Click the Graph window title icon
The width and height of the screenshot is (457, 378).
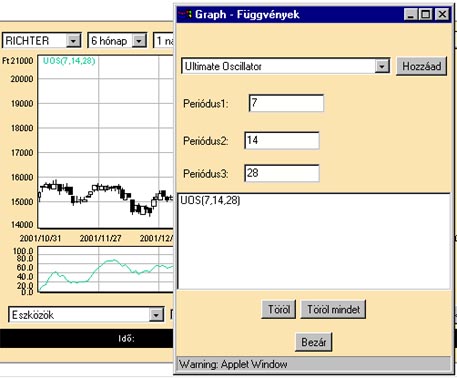(x=185, y=14)
